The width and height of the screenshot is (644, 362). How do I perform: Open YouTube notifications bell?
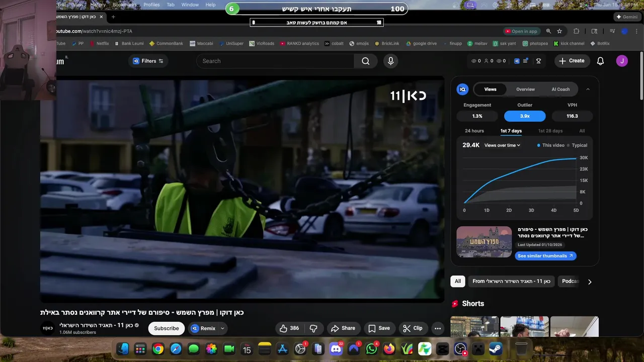(600, 61)
